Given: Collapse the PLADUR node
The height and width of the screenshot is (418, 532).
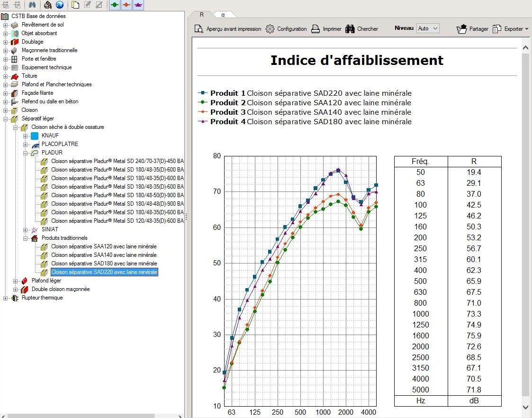Looking at the screenshot, I should (x=26, y=153).
